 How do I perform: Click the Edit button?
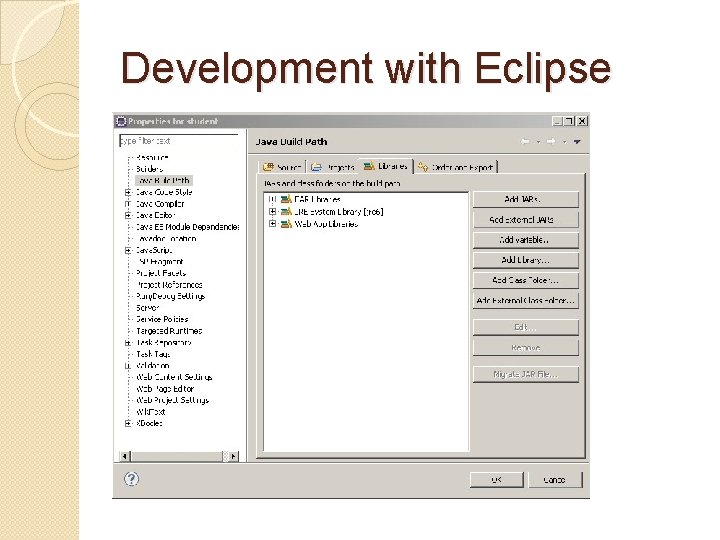526,327
